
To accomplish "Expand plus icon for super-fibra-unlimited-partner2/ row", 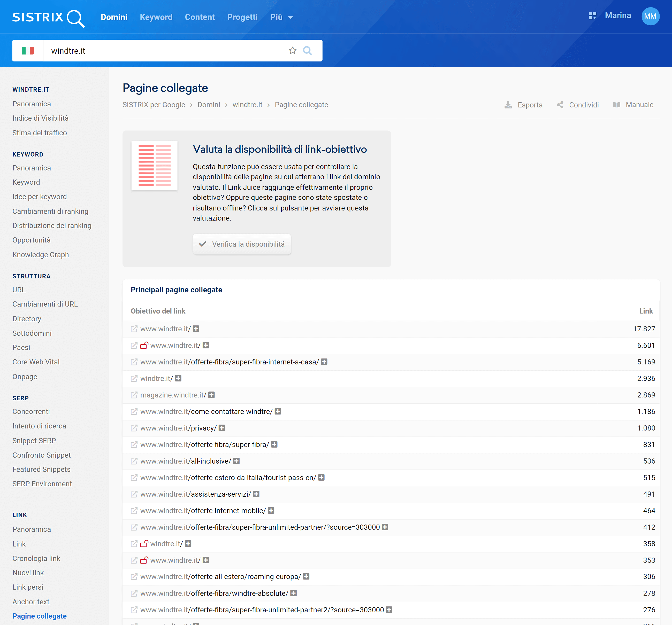I will click(389, 610).
